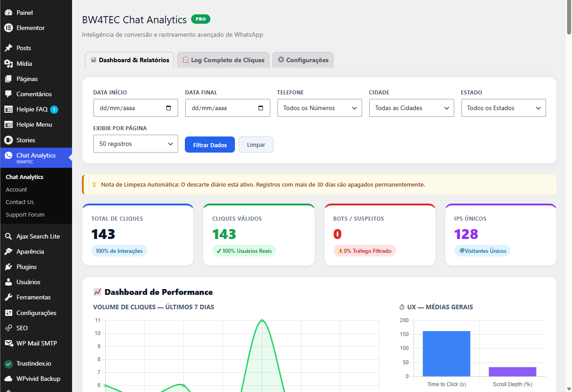Click the Nota de Limpeza Automática notice

tap(319, 184)
